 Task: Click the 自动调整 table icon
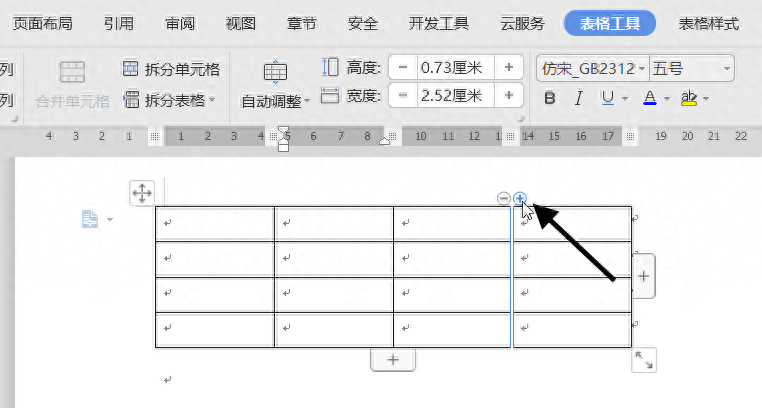(x=275, y=72)
